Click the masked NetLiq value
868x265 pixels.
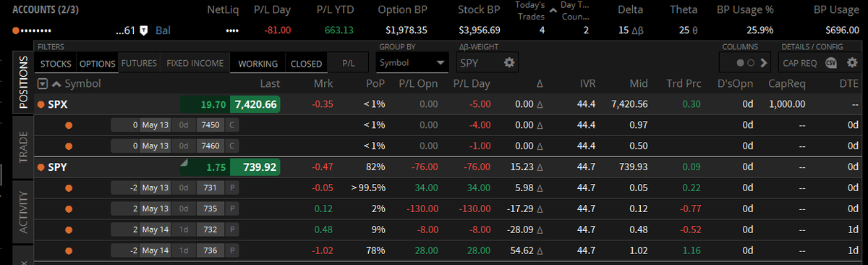click(231, 30)
